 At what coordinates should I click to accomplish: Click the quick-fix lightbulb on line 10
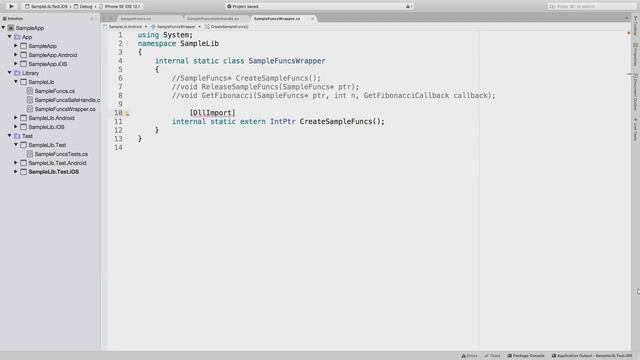pyautogui.click(x=127, y=113)
